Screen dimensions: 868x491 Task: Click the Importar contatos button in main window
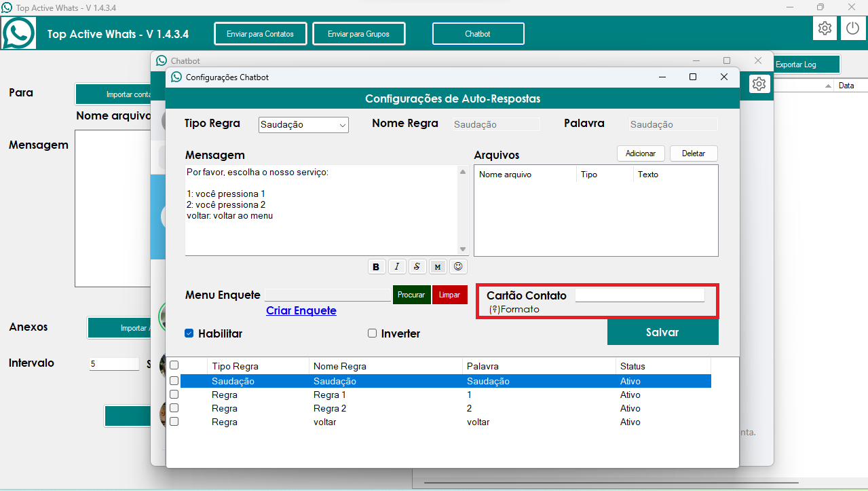pos(113,94)
